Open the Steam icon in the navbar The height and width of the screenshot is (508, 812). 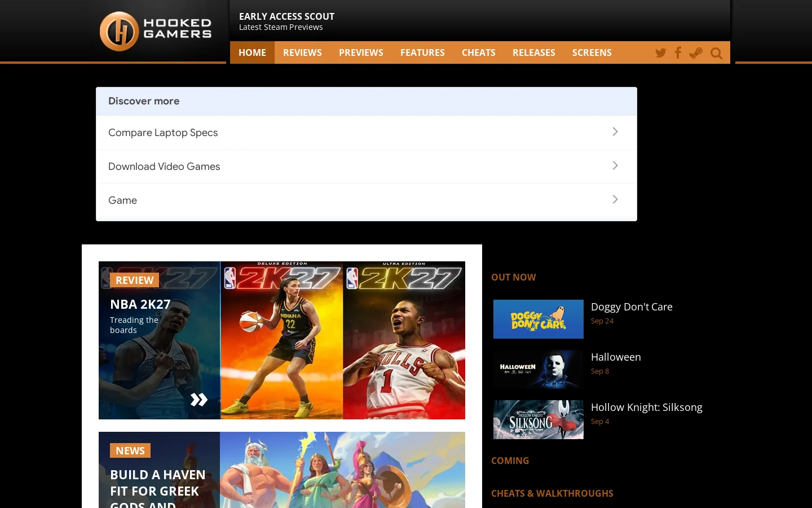click(696, 53)
